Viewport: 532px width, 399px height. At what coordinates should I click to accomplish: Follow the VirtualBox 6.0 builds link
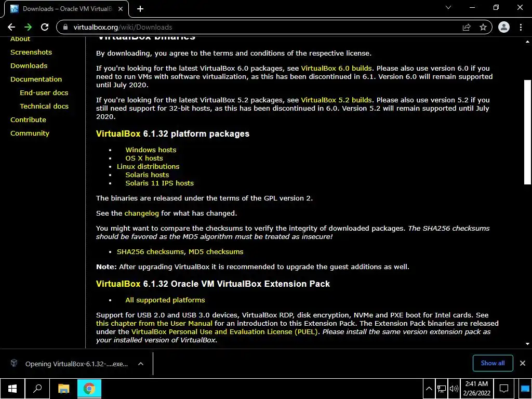336,69
